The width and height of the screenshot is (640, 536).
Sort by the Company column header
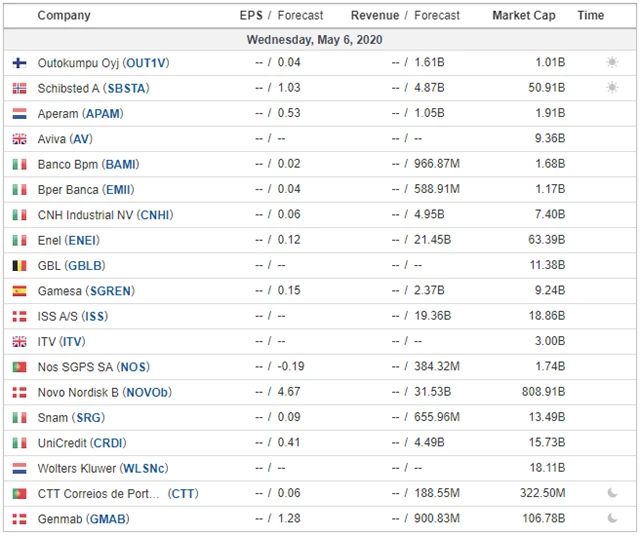pos(64,16)
